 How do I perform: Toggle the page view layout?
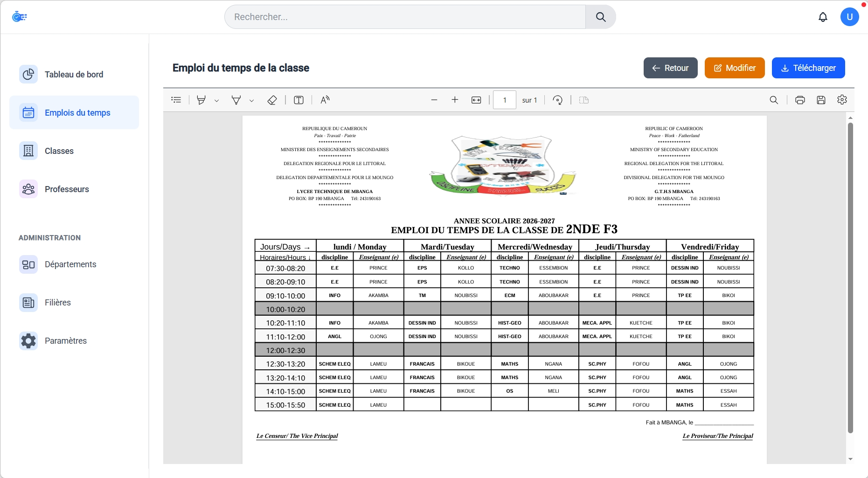584,100
